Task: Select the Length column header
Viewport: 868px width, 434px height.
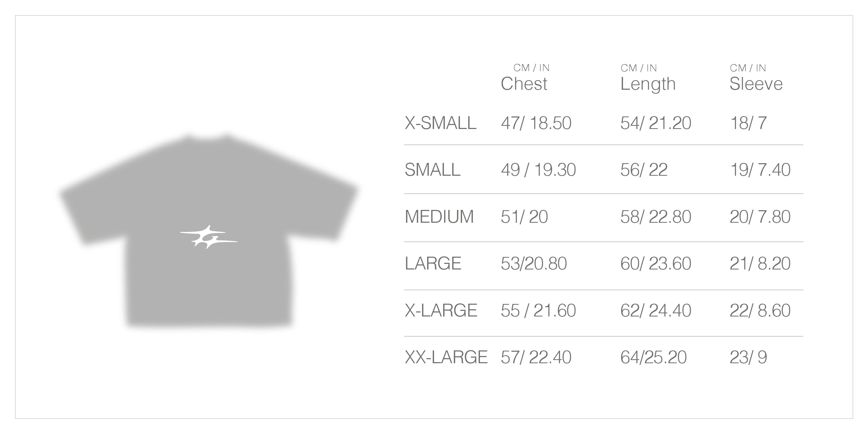Action: coord(648,84)
